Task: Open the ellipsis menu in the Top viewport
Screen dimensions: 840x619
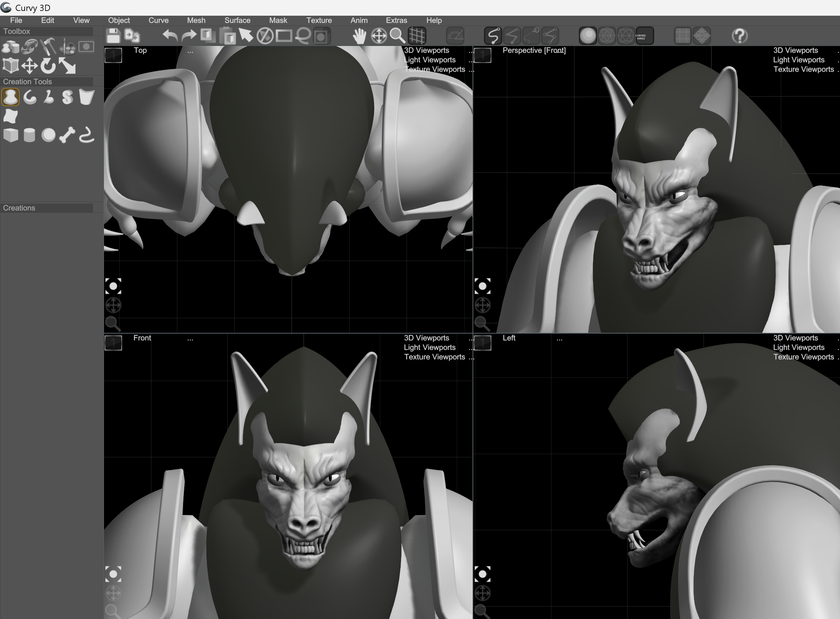Action: (190, 51)
